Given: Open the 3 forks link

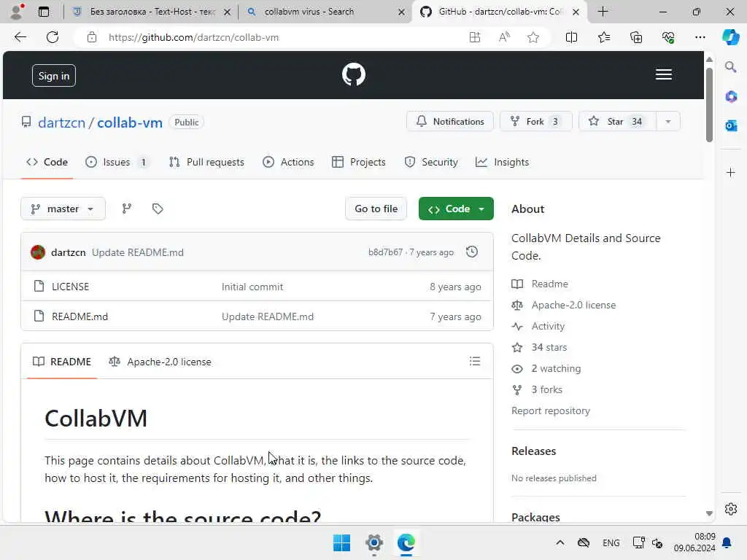Looking at the screenshot, I should (546, 389).
